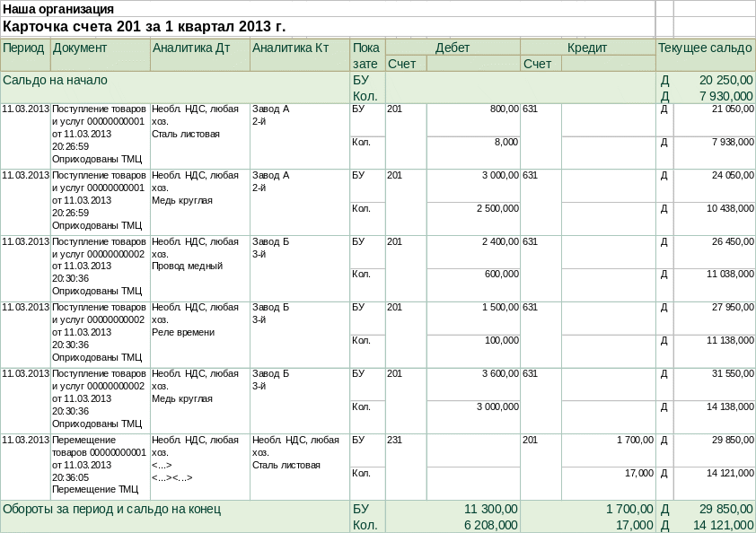Screen dimensions: 756x533
Task: Click the "Дебет" column group header
Action: pos(452,48)
